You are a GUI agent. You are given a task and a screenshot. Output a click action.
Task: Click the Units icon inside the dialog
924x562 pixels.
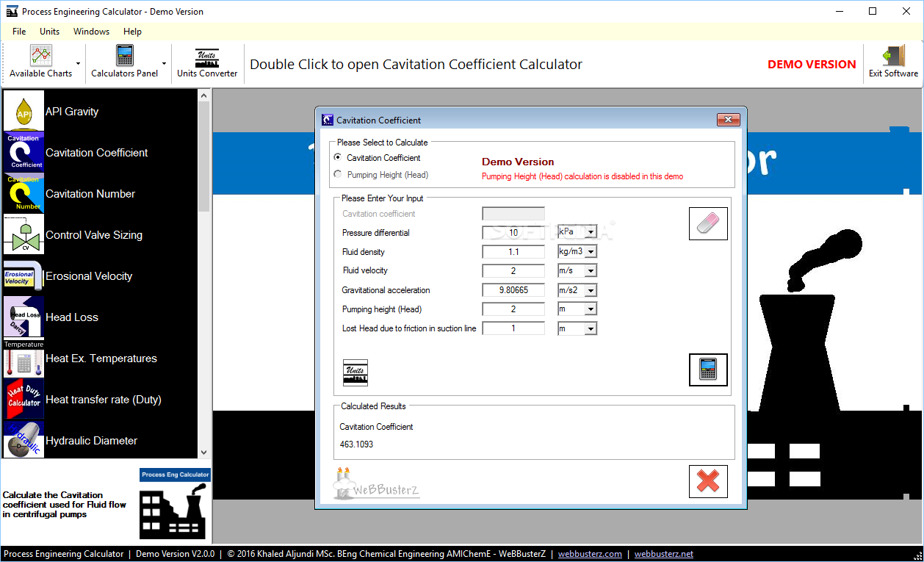coord(355,372)
